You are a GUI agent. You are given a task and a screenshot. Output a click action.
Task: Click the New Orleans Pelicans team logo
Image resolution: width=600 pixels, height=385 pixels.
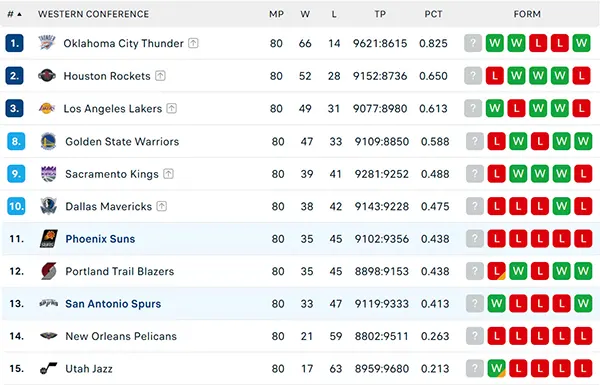[x=49, y=336]
